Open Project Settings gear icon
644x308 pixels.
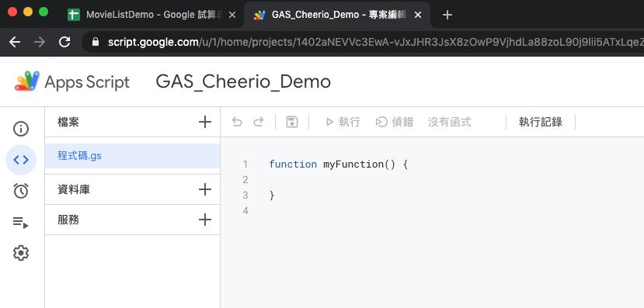21,253
